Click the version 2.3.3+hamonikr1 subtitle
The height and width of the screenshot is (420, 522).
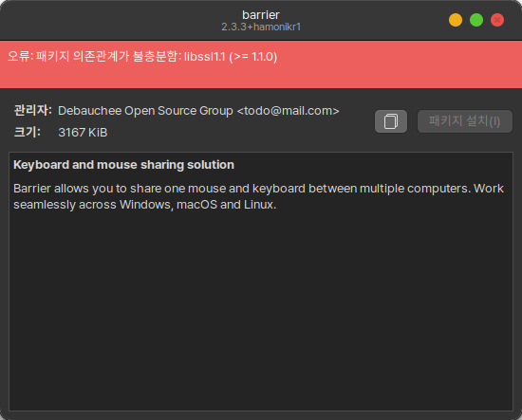pos(261,27)
